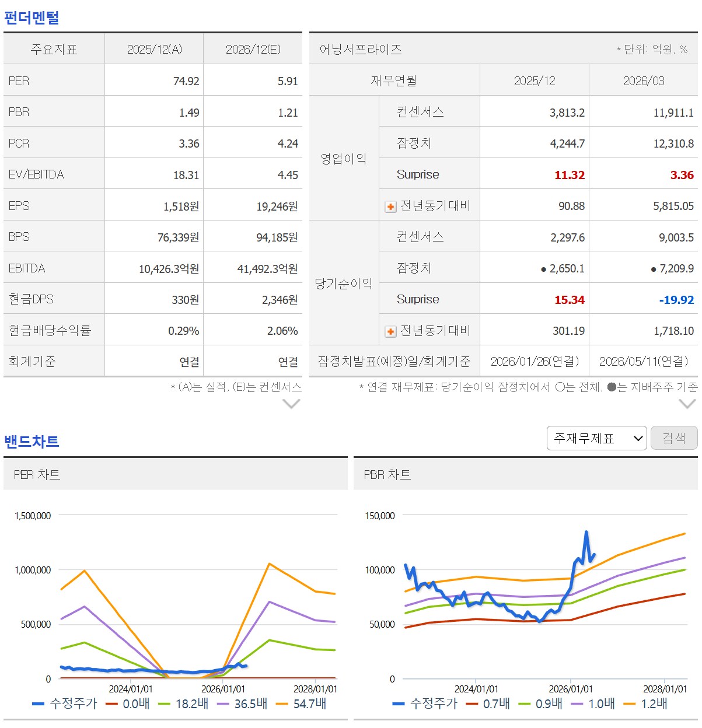Click the PER 차트 title
This screenshot has height=728, width=702.
[37, 474]
